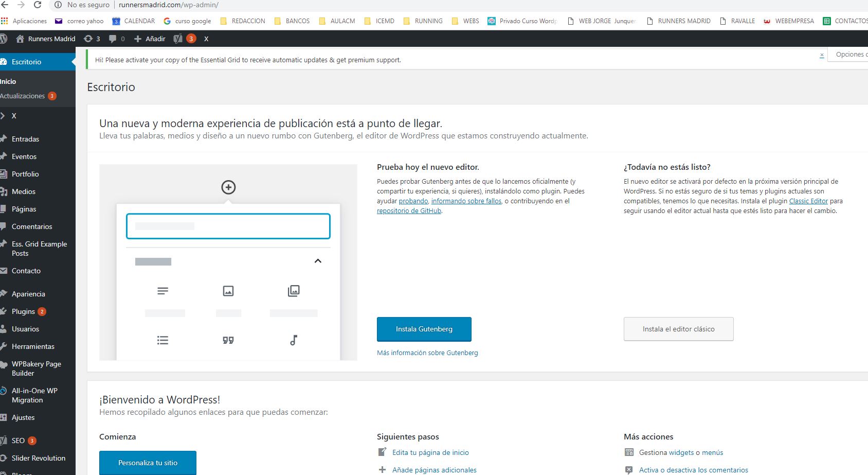Open the BANCOS bookmarks folder
868x475 pixels.
(292, 21)
